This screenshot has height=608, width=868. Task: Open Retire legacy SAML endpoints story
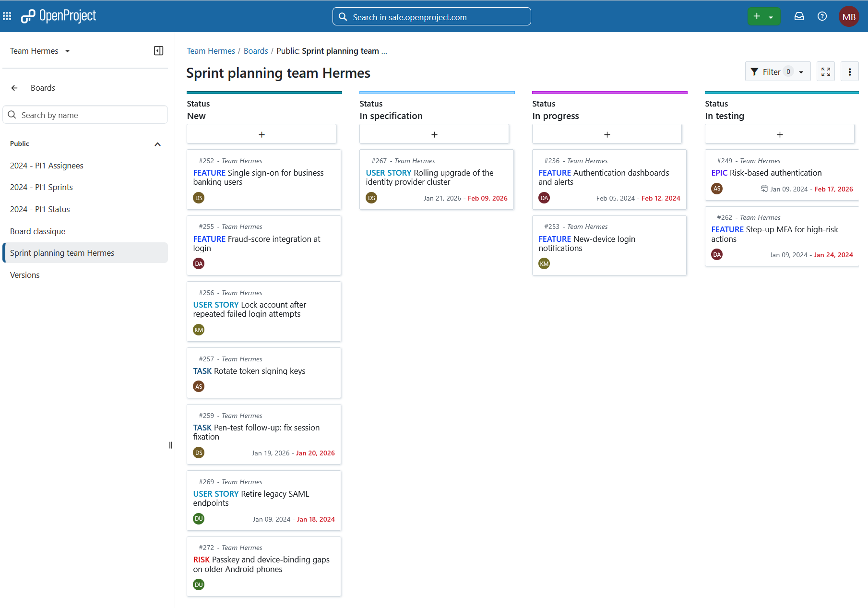(x=264, y=501)
